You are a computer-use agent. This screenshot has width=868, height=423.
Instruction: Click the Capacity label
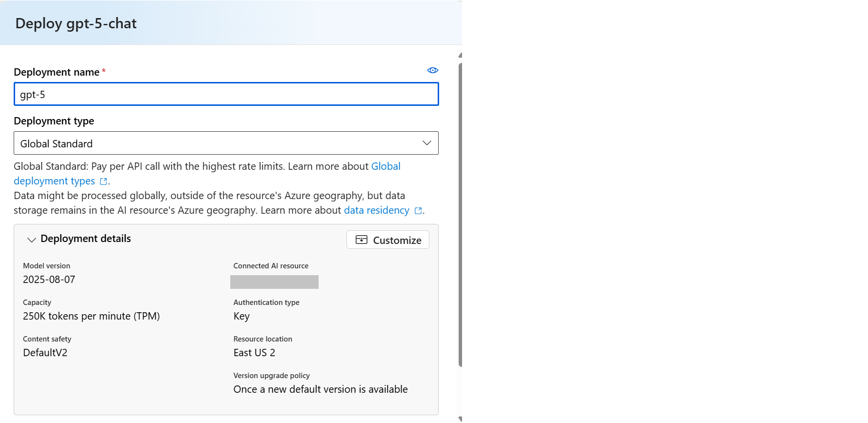click(x=37, y=302)
